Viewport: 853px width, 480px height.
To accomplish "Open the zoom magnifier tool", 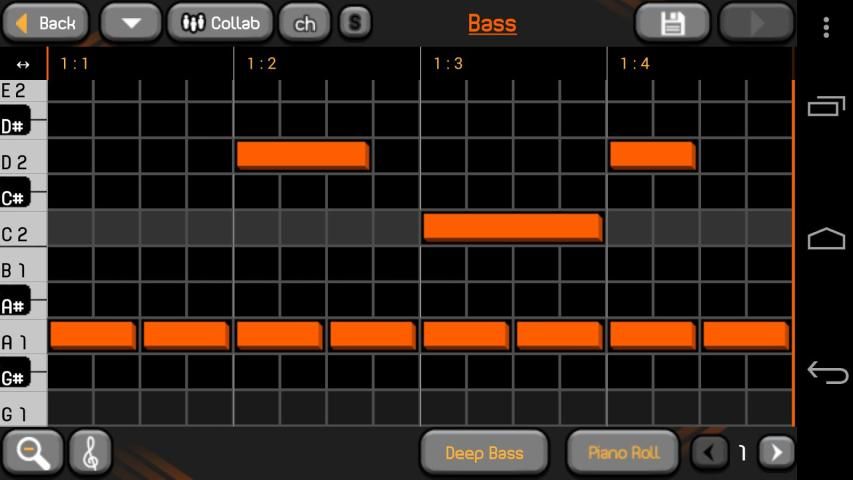I will click(x=33, y=453).
